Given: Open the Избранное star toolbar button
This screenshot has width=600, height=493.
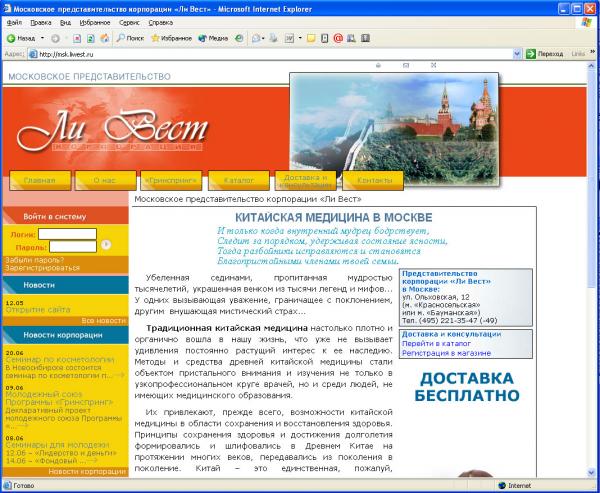Looking at the screenshot, I should coord(171,38).
